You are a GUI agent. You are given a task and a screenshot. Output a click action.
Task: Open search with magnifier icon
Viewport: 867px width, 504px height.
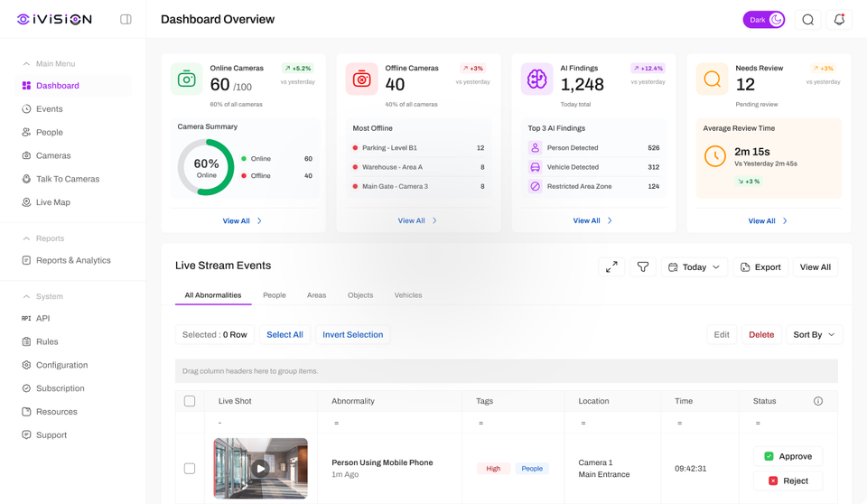pos(807,20)
